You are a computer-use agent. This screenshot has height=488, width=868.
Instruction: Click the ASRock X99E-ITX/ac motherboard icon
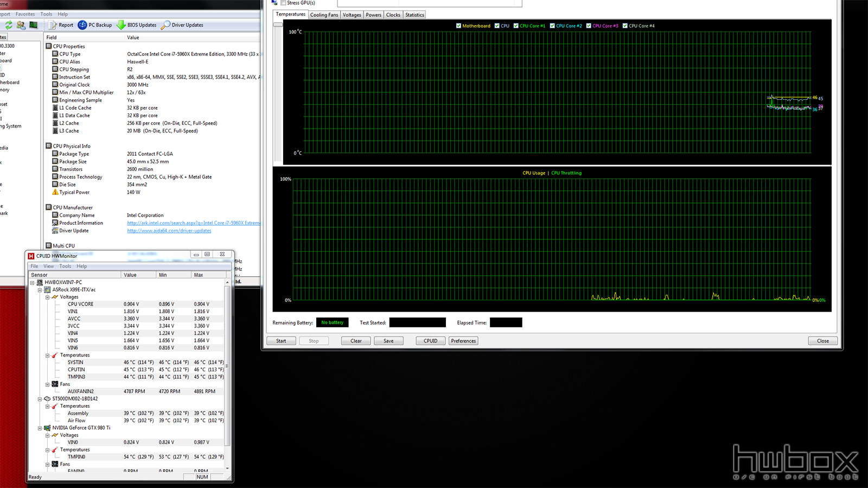coord(47,290)
